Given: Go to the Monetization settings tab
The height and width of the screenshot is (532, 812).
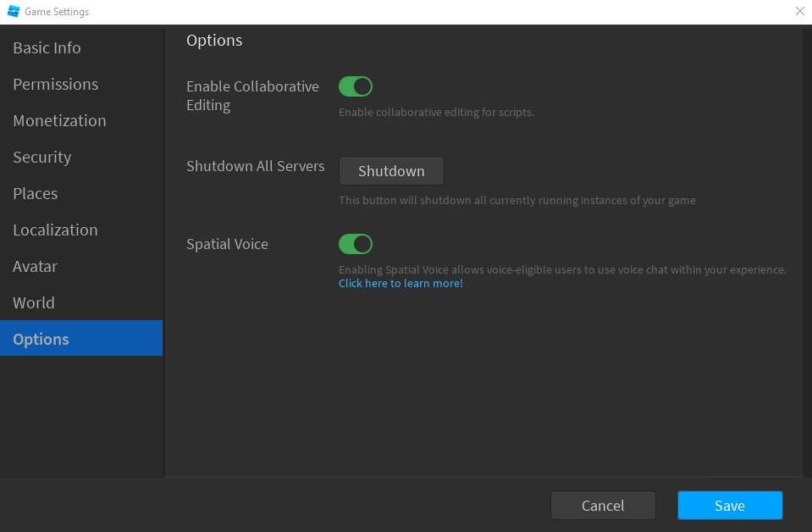Looking at the screenshot, I should point(60,121).
